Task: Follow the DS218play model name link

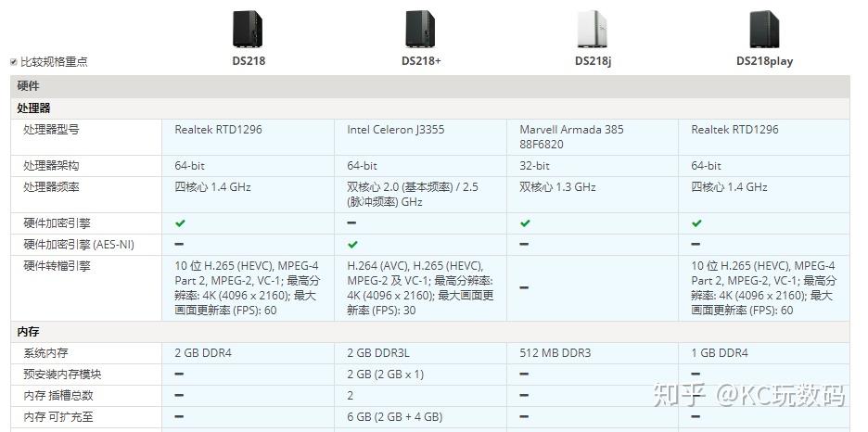Action: [764, 61]
